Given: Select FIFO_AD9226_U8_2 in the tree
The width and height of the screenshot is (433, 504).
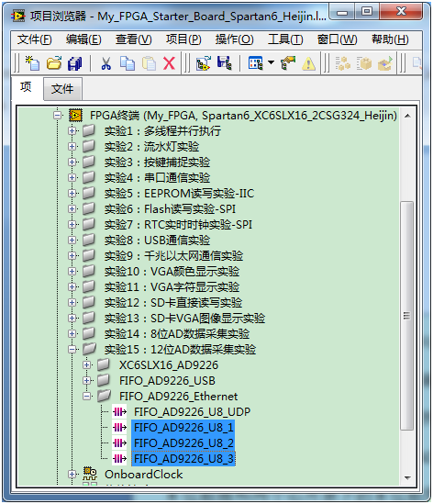Looking at the screenshot, I should coord(183,442).
